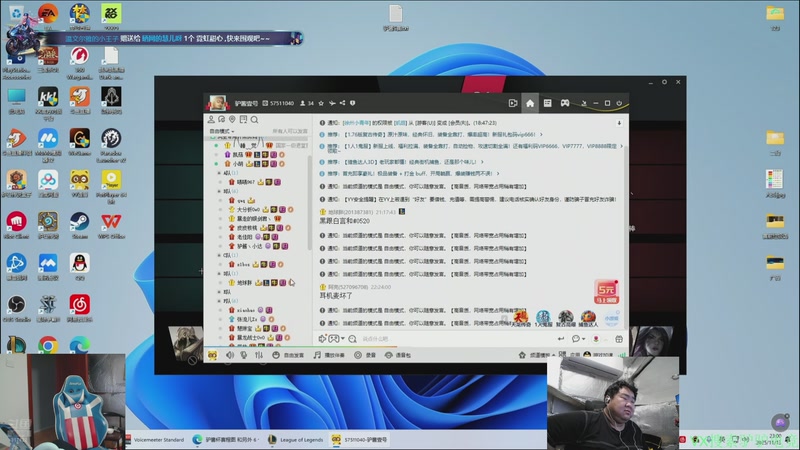The width and height of the screenshot is (800, 450).
Task: Open the 语音包 voice pack
Action: coord(398,355)
